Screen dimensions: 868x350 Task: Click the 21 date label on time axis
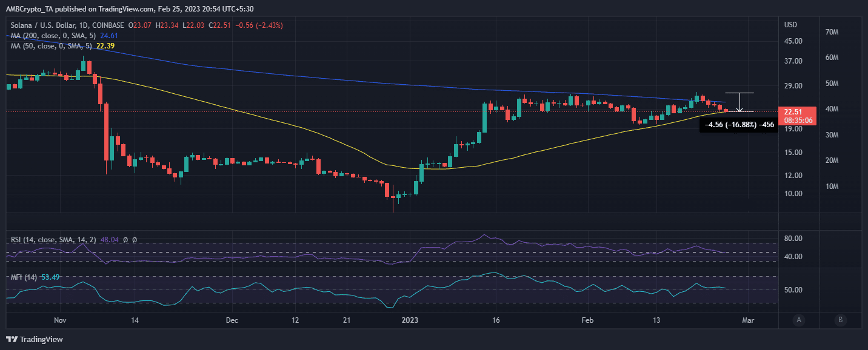[x=346, y=320]
